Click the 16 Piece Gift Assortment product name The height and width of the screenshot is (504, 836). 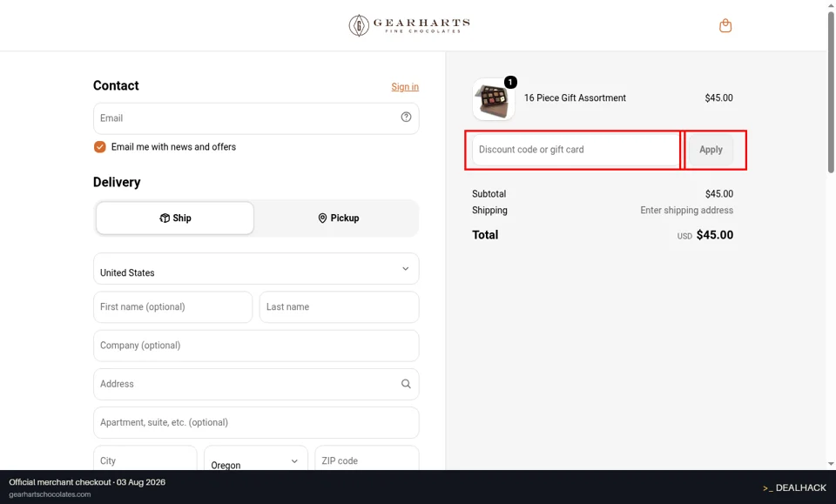[x=575, y=98]
